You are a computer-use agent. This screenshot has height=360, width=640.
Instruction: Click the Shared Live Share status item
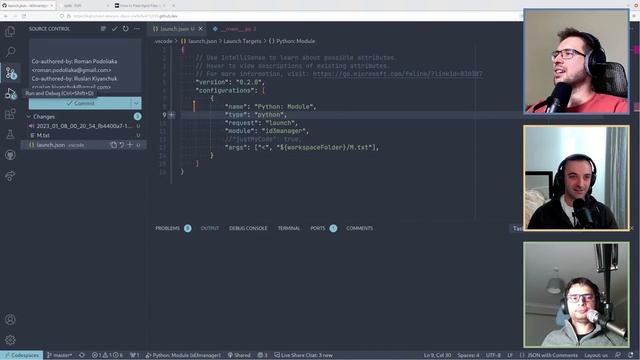point(239,356)
